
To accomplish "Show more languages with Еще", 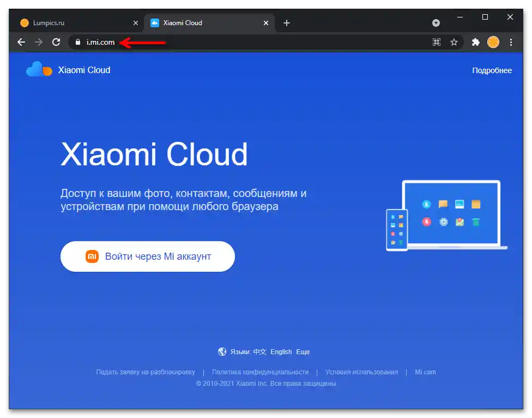I will (x=303, y=352).
